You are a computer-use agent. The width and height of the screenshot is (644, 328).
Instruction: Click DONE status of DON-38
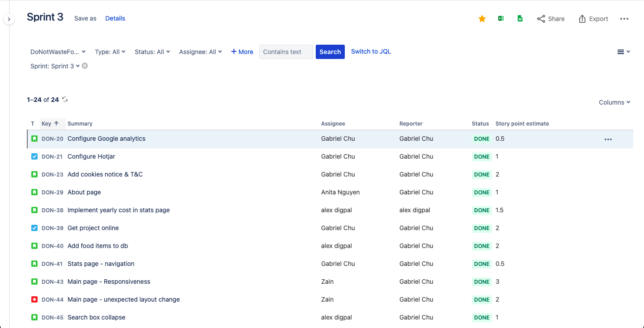(x=482, y=210)
